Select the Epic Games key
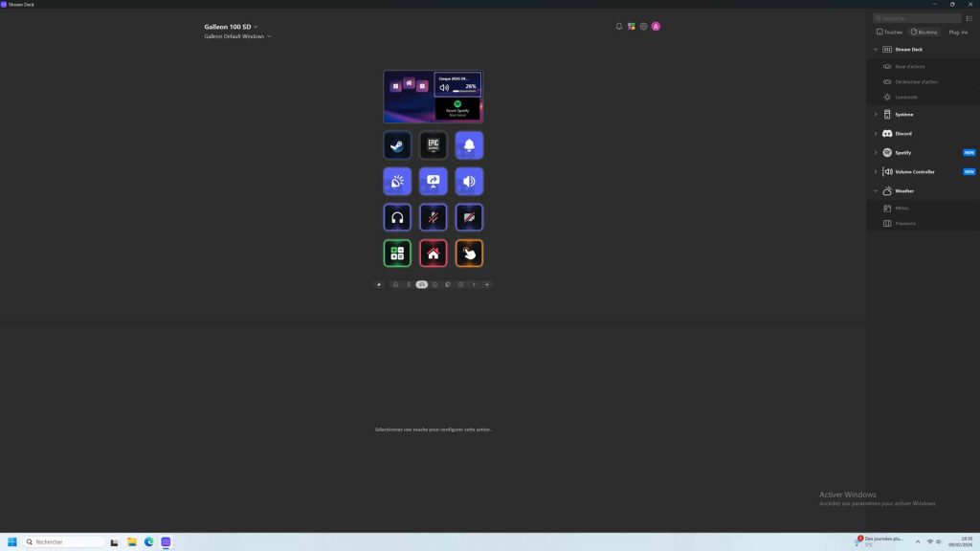Screen dimensions: 980x551 point(433,144)
